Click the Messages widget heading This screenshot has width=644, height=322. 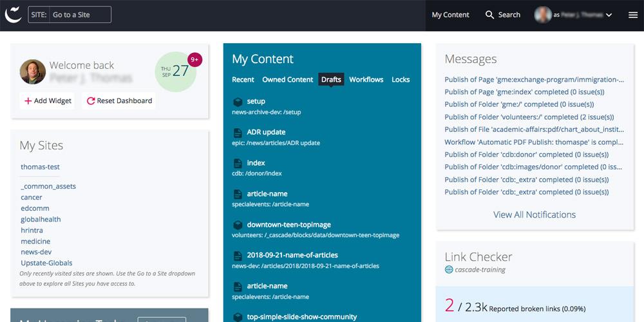pyautogui.click(x=471, y=59)
